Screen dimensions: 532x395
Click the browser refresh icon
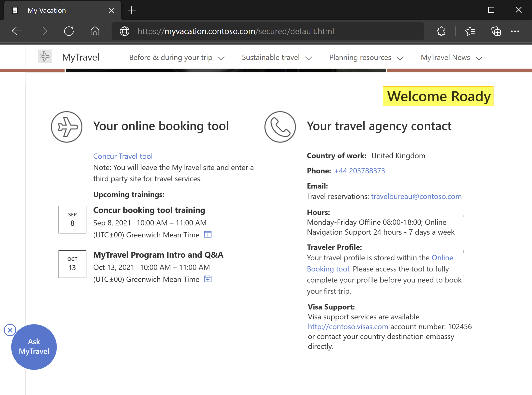(69, 31)
